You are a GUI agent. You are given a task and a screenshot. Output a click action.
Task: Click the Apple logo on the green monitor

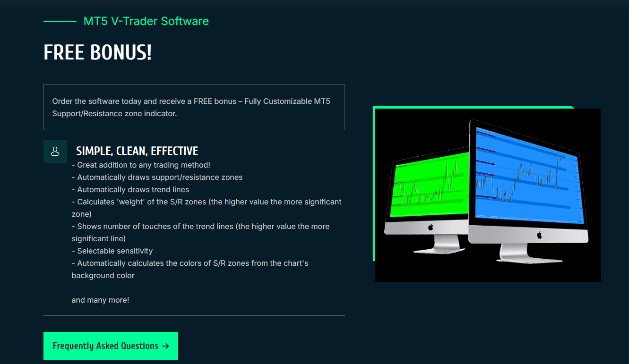[430, 227]
